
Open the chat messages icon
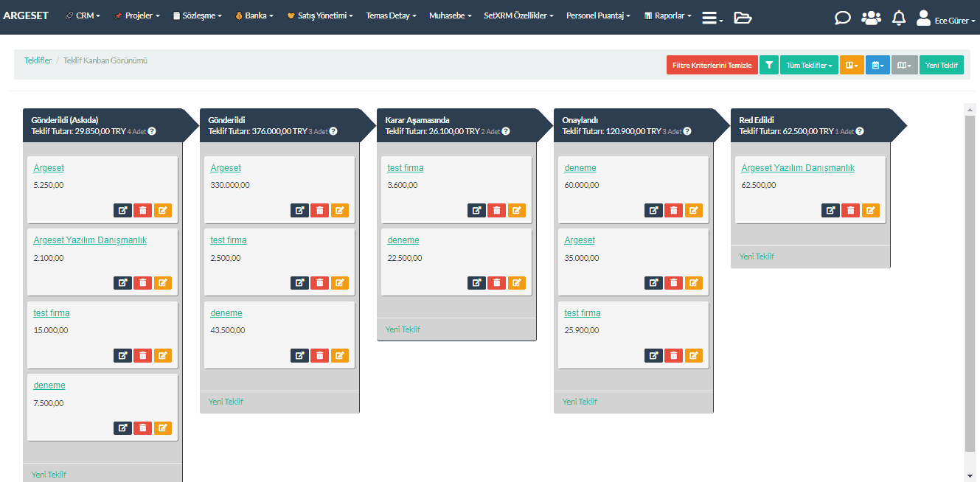(x=842, y=18)
